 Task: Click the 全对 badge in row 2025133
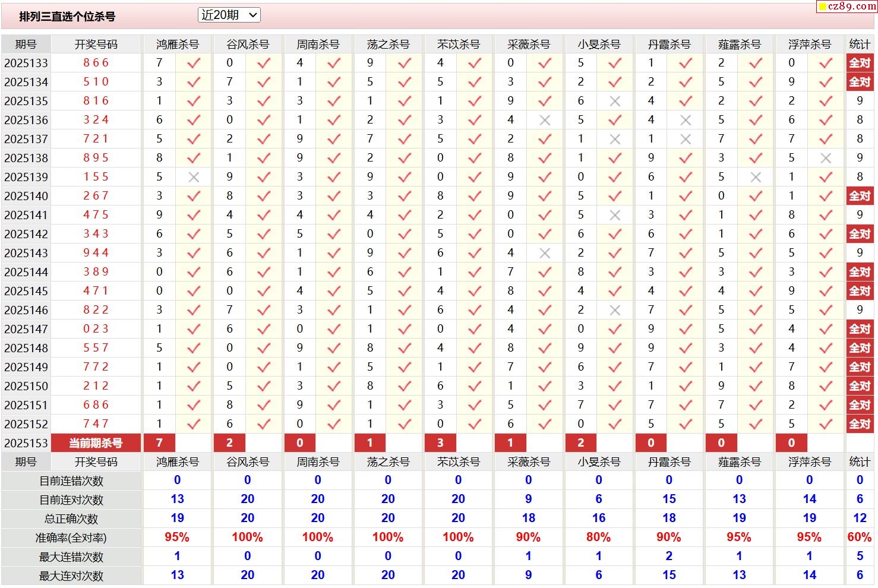point(860,63)
